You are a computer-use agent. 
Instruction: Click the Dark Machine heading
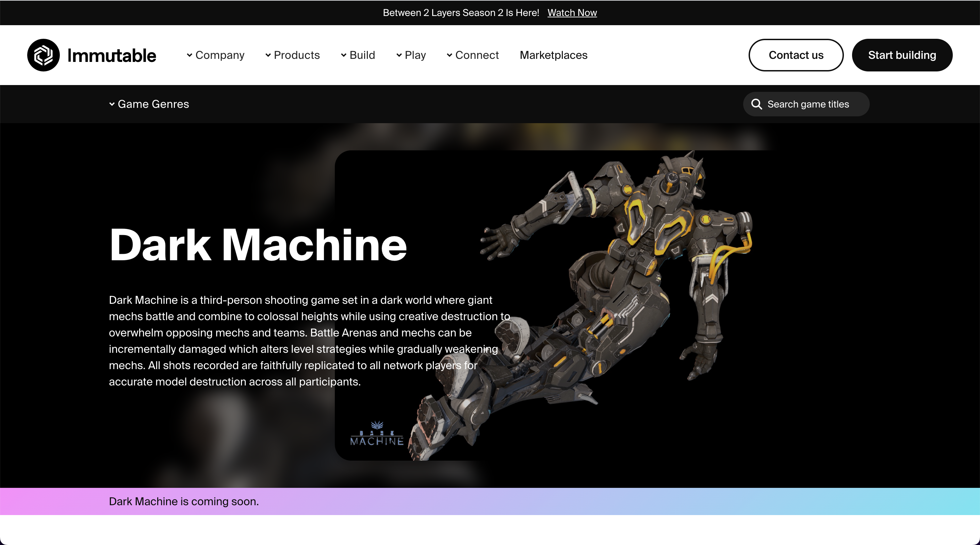(258, 245)
